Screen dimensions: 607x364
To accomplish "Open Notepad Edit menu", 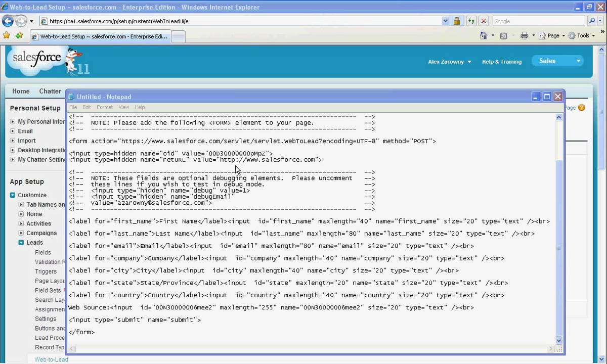I will pos(86,107).
